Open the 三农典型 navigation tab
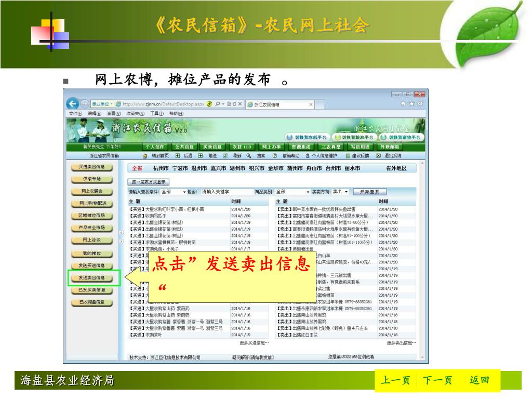Viewport: 532px width, 399px height. pyautogui.click(x=331, y=147)
